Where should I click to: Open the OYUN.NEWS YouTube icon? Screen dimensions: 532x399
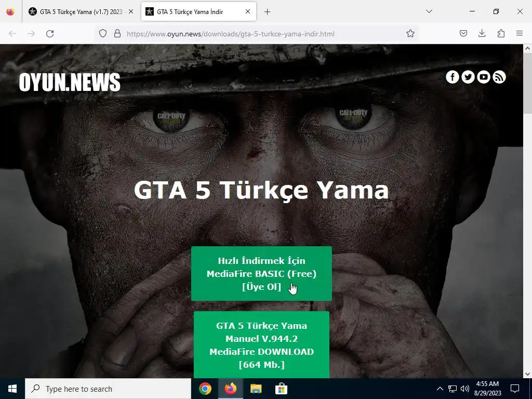click(x=484, y=77)
